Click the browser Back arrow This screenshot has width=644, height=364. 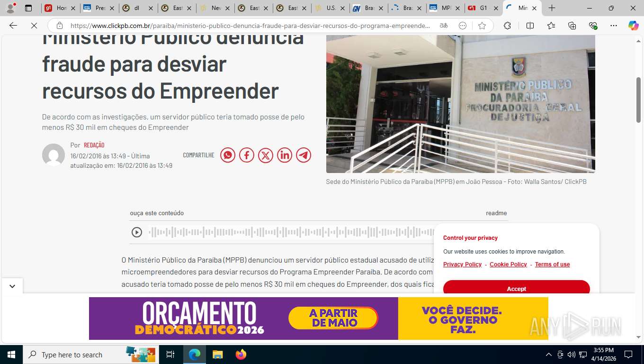tap(13, 26)
